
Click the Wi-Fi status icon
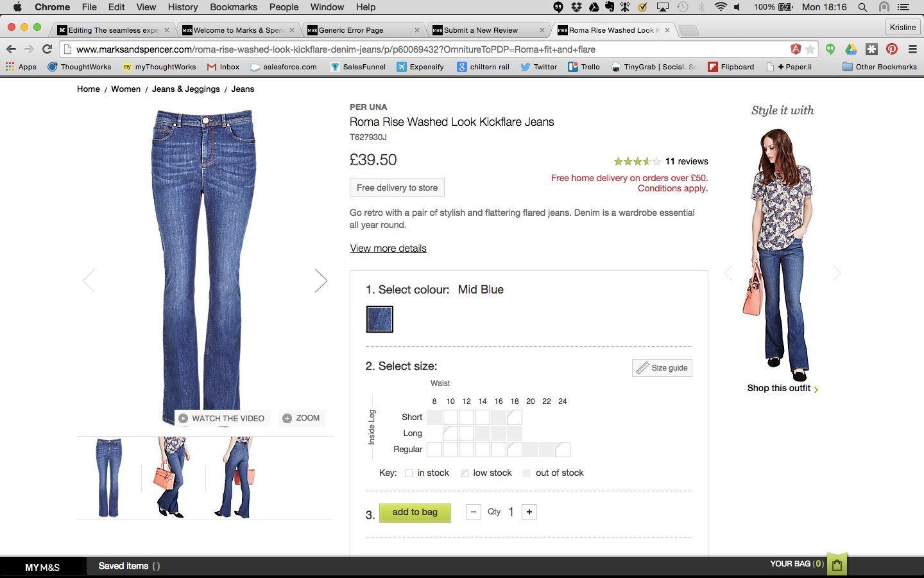pos(721,7)
